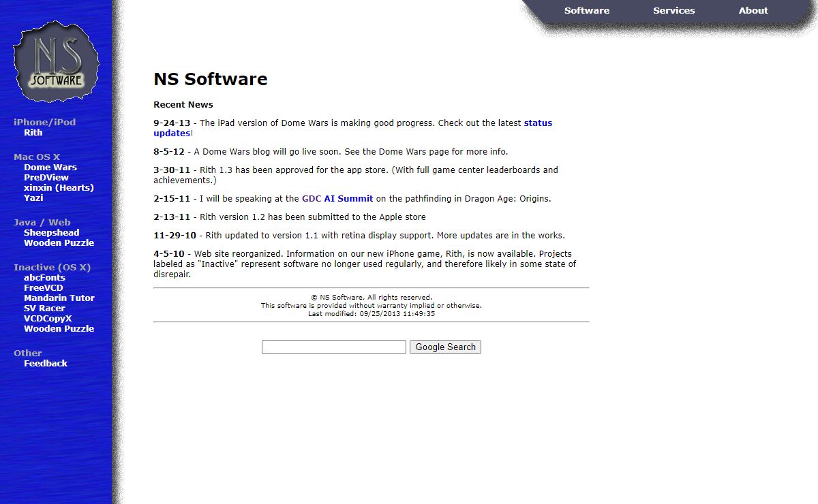Go to the About page
Viewport: 818px width, 504px height.
(x=753, y=10)
